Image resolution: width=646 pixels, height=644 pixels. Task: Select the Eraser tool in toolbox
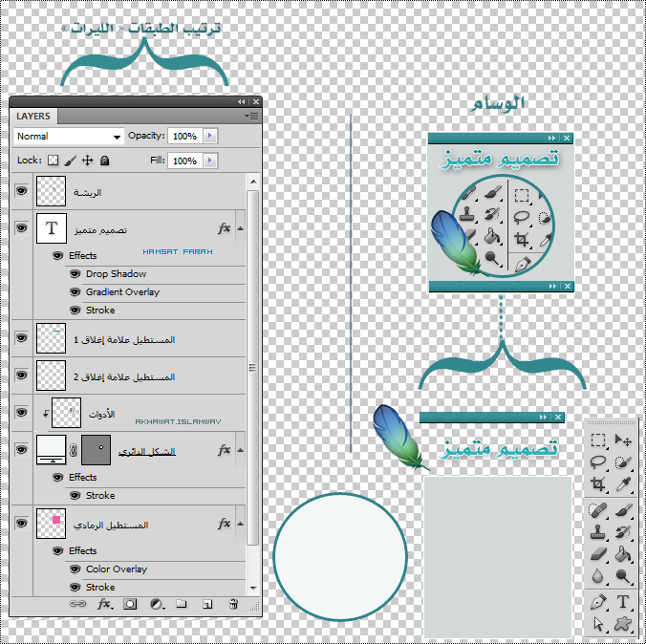[598, 554]
